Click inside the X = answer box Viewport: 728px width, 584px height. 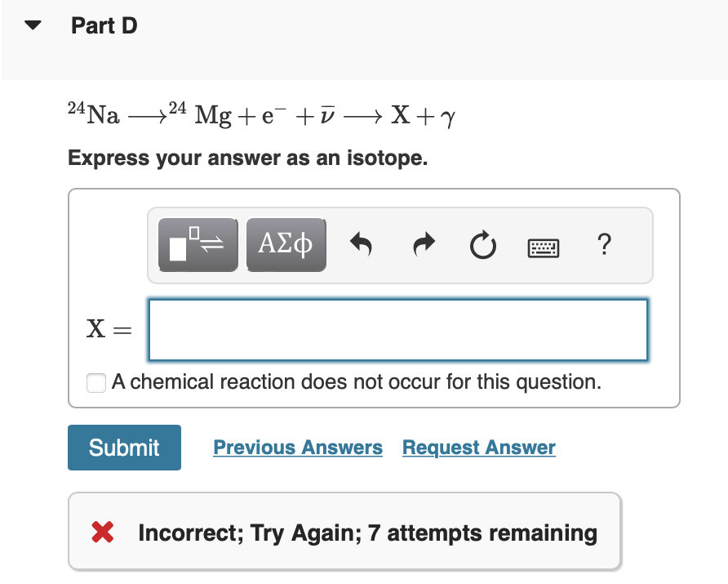pos(397,329)
